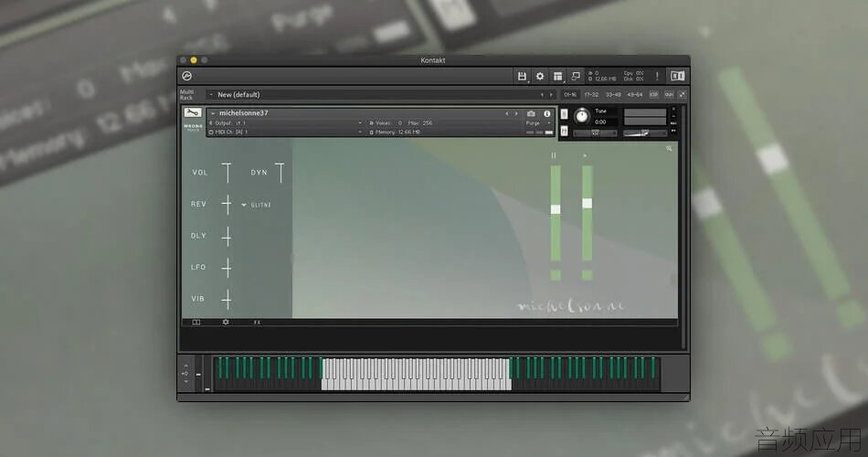Toggle the mute button below solo
This screenshot has height=457, width=868.
(564, 131)
